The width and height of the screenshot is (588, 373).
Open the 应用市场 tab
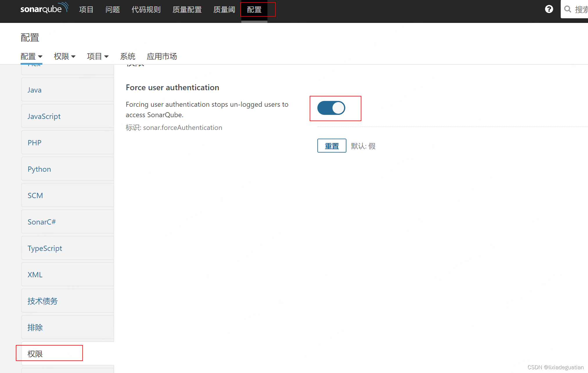coord(162,56)
